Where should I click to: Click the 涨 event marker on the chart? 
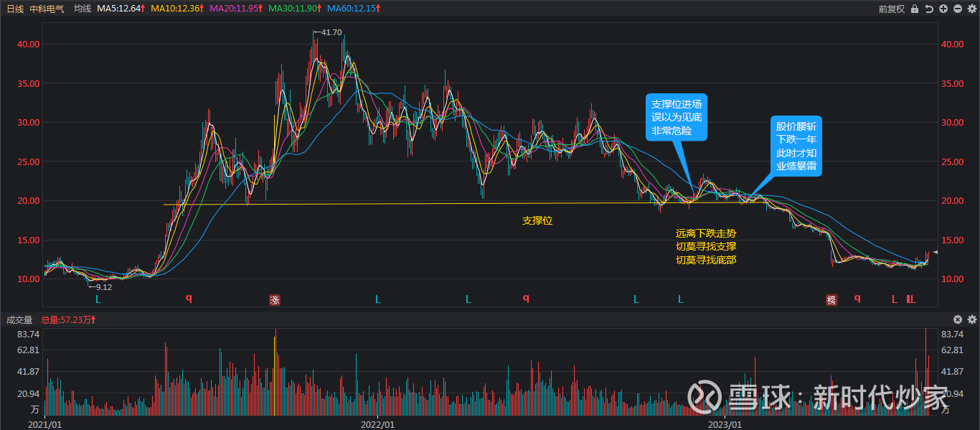click(x=275, y=300)
